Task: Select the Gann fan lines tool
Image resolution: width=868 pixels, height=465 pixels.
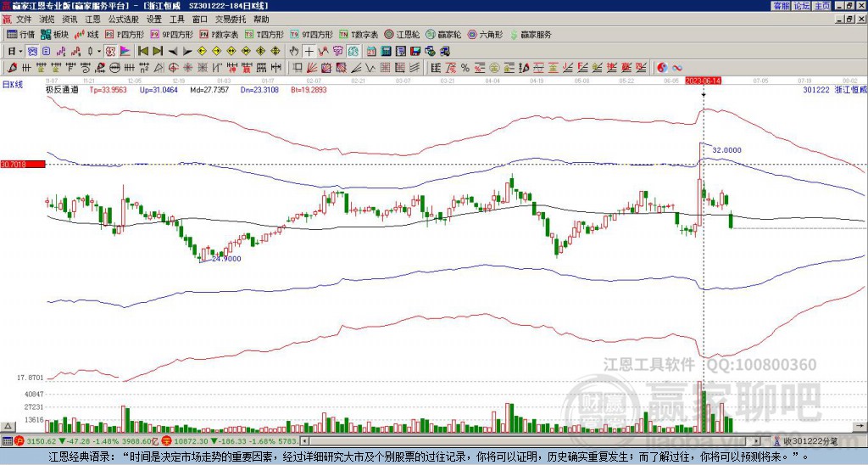Action: pos(312,68)
